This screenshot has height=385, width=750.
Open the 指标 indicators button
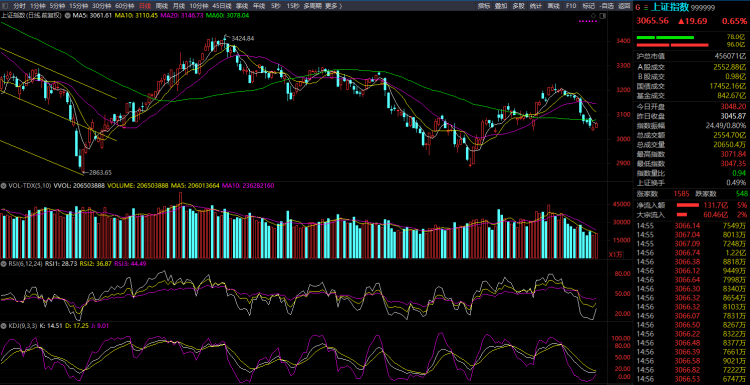[x=484, y=6]
